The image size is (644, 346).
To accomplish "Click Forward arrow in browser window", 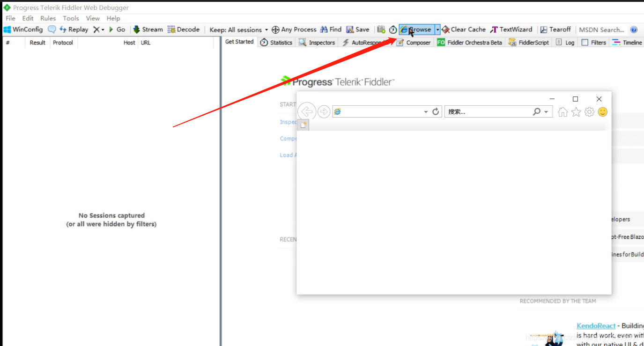I will (x=324, y=111).
